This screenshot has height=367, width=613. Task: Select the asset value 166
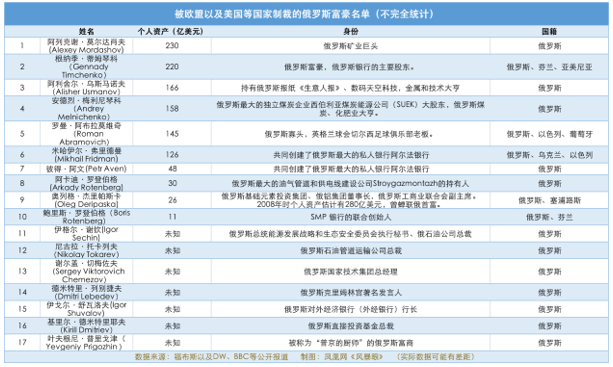172,88
